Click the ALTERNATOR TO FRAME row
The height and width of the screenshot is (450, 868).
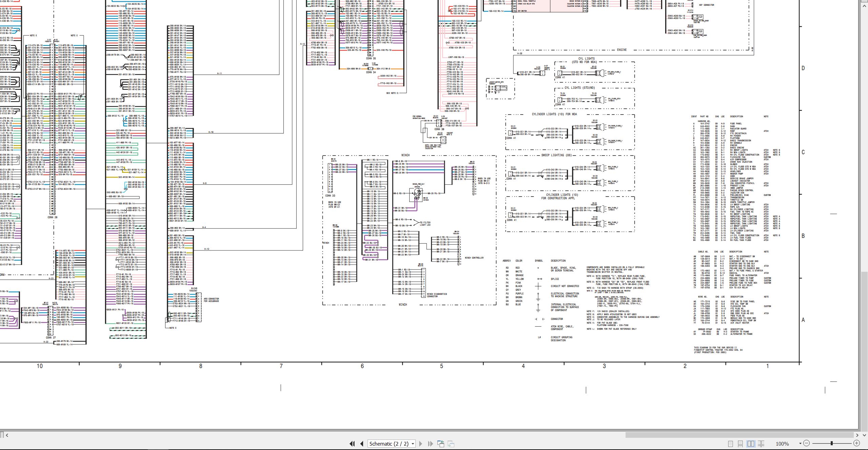(723, 334)
